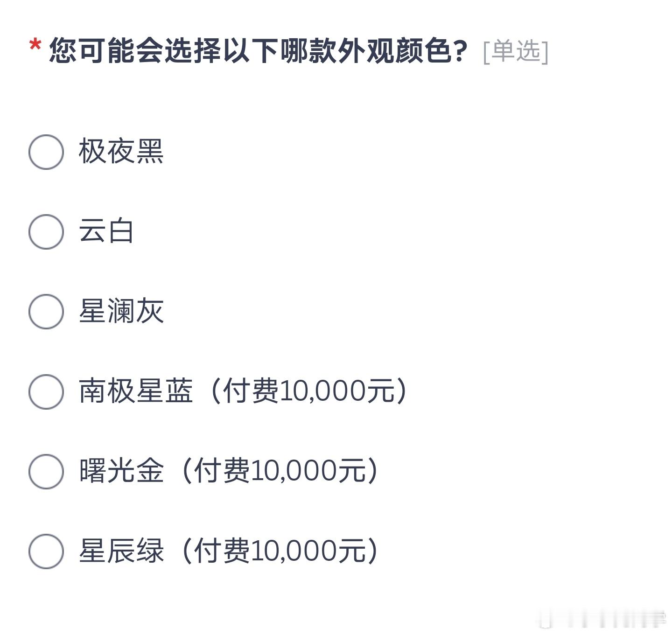672x635 pixels.
Task: Pick the 星辰绿 radio button circle
Action: [x=46, y=551]
